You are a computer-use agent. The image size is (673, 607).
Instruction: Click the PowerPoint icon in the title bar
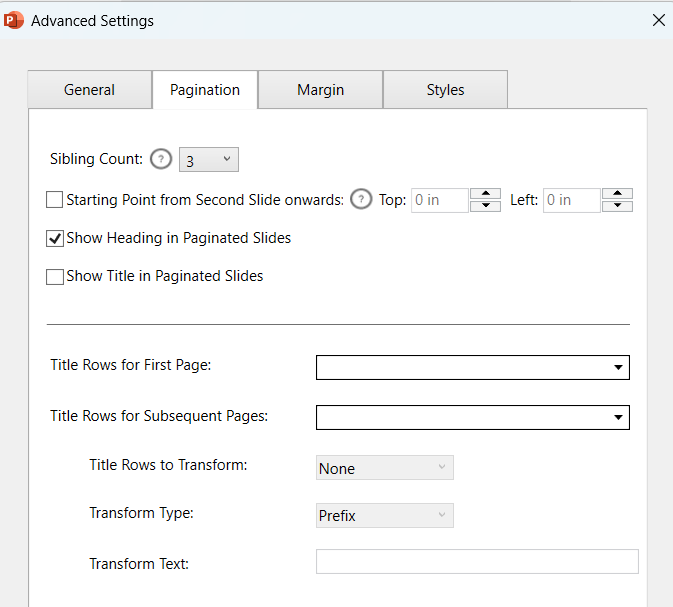click(x=14, y=20)
